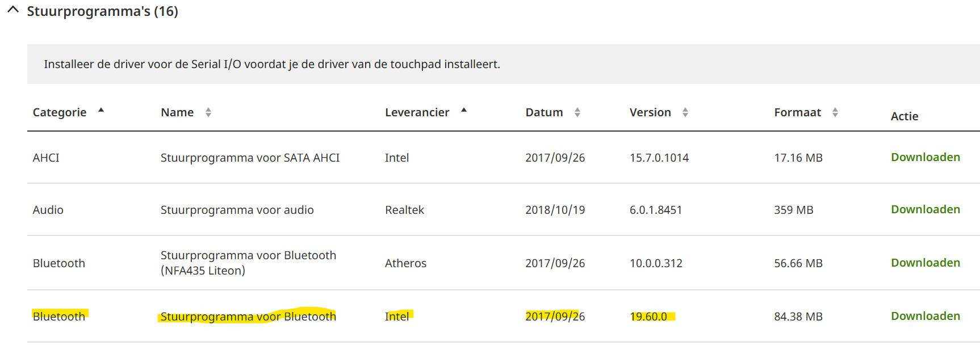Click the Version column header label
The width and height of the screenshot is (980, 350).
click(x=650, y=112)
